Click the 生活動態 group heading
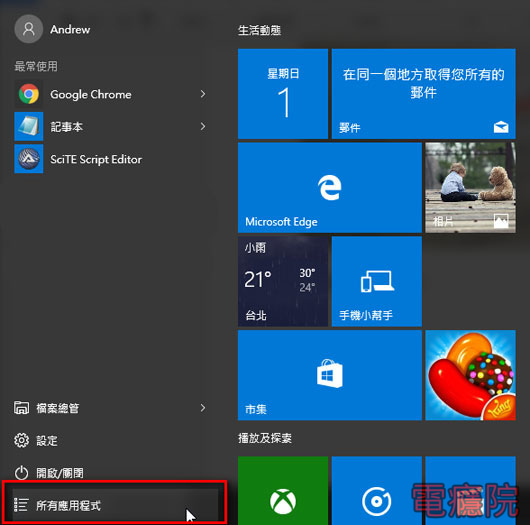This screenshot has width=530, height=525. point(260,30)
